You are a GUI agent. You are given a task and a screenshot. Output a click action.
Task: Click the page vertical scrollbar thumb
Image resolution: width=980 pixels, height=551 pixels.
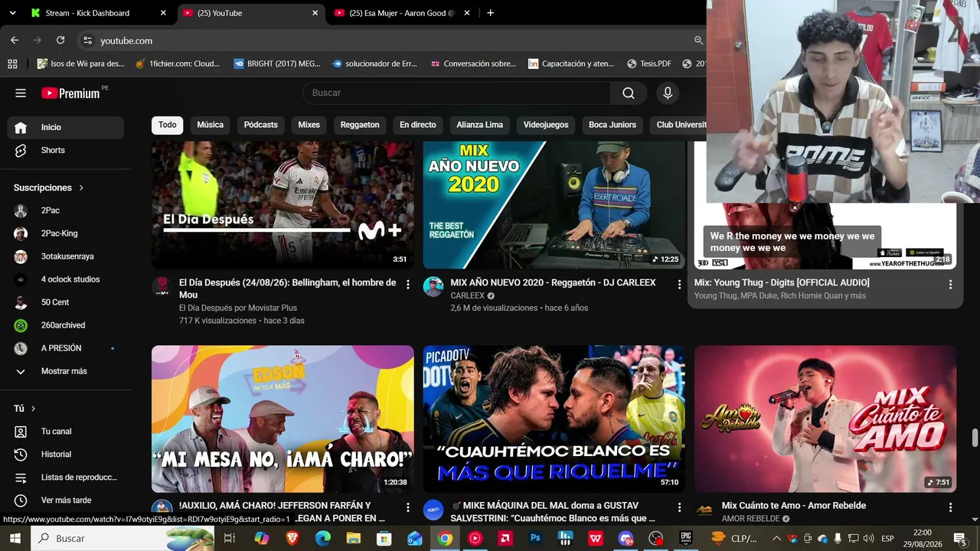(x=975, y=439)
